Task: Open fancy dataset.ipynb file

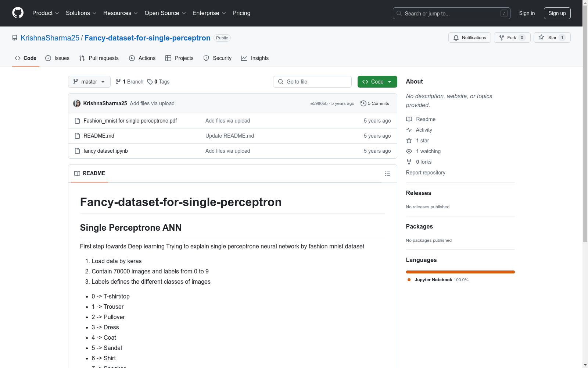Action: click(106, 151)
